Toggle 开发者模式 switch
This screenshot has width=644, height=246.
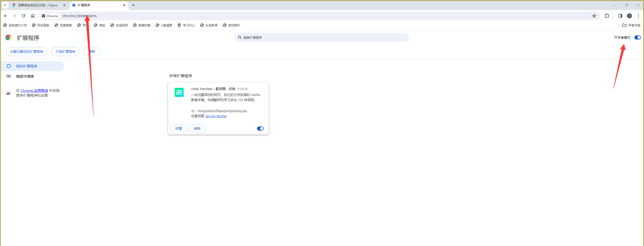(x=637, y=37)
